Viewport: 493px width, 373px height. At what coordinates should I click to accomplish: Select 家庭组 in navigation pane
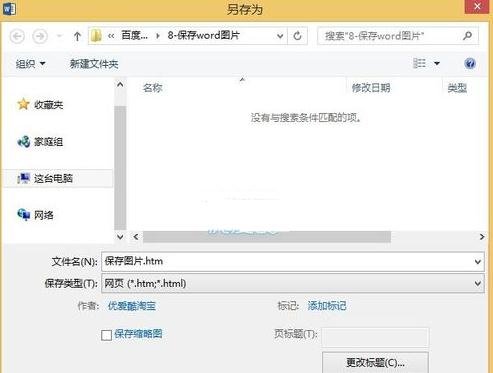48,142
